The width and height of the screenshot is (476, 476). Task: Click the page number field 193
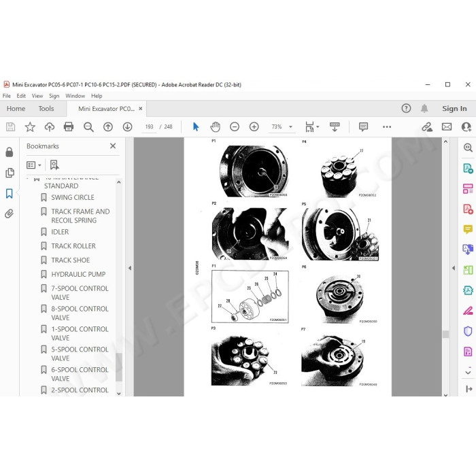[149, 126]
